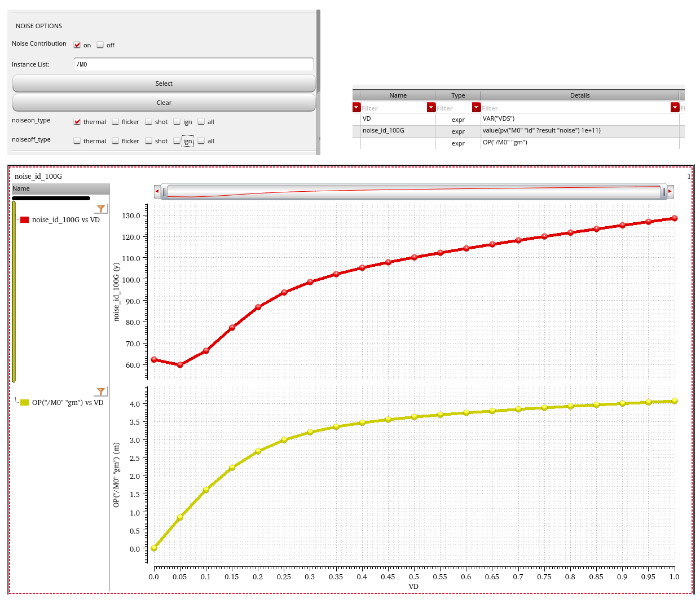Click the red filter icon before Name filter

[356, 107]
